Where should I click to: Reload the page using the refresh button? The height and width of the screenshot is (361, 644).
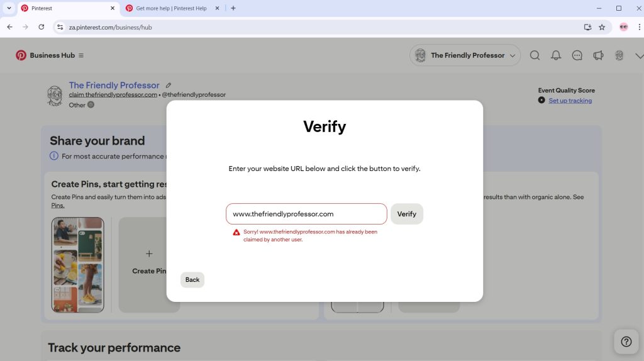(x=42, y=27)
